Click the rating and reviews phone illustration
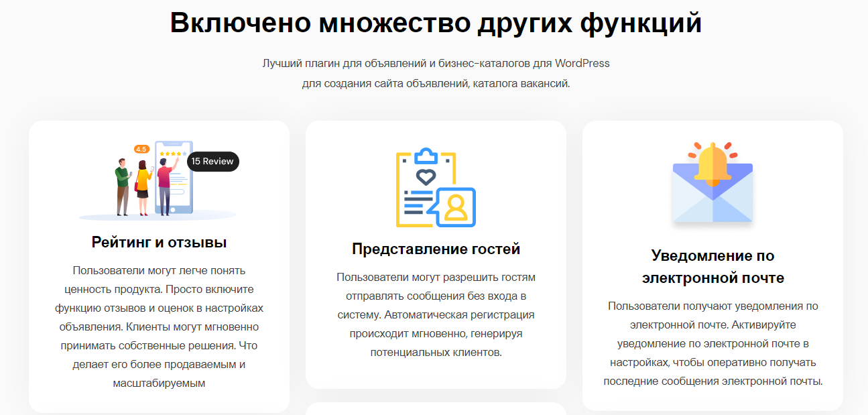Image resolution: width=868 pixels, height=415 pixels. tap(159, 180)
